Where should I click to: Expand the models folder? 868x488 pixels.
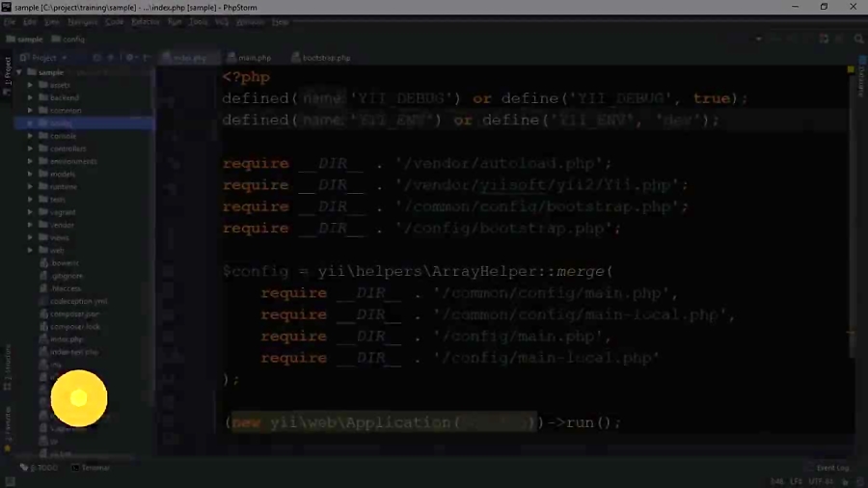coord(31,175)
